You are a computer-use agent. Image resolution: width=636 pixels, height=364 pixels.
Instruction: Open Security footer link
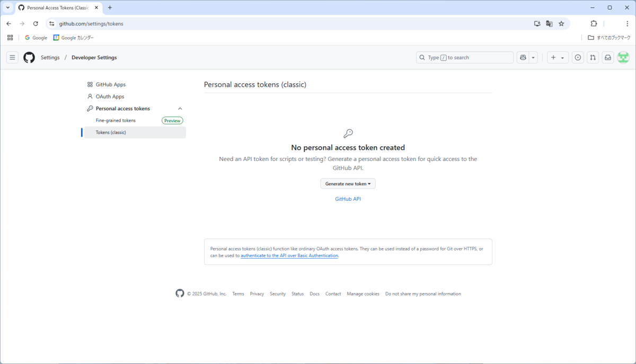[x=278, y=294]
